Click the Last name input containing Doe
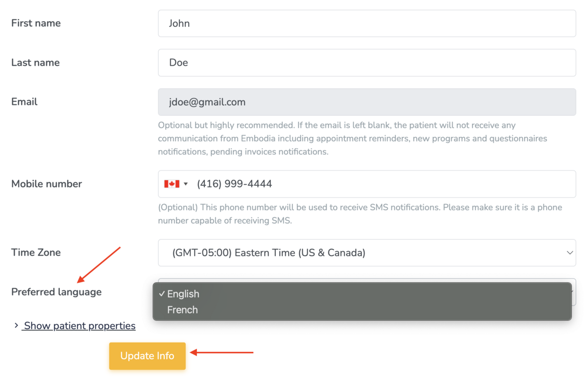Viewport: 588px width, 391px height. click(x=367, y=62)
